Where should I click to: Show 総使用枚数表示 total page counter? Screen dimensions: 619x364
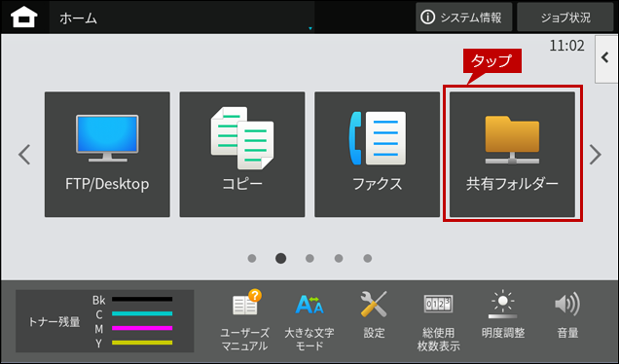click(438, 322)
